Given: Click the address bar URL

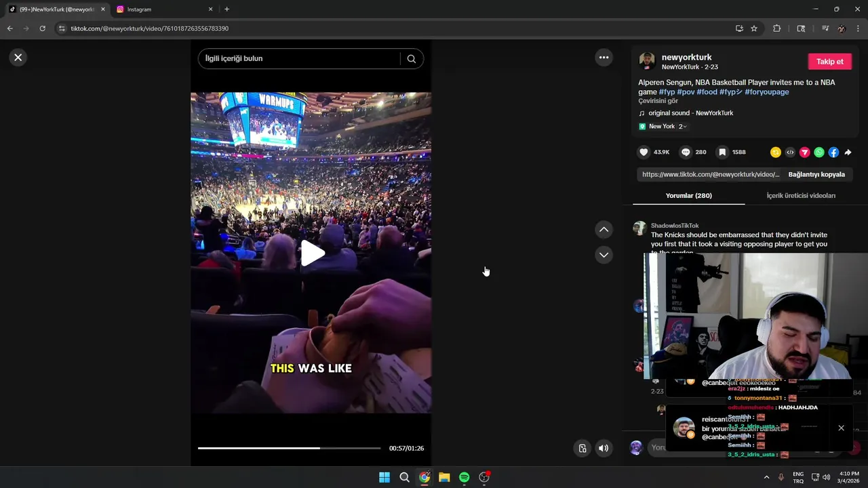Looking at the screenshot, I should (x=150, y=28).
